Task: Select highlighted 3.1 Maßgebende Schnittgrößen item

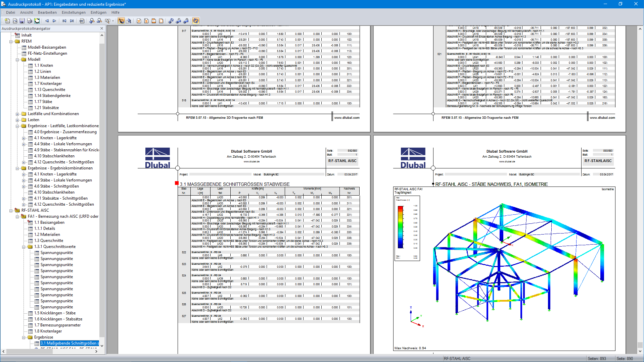Action: 70,343
